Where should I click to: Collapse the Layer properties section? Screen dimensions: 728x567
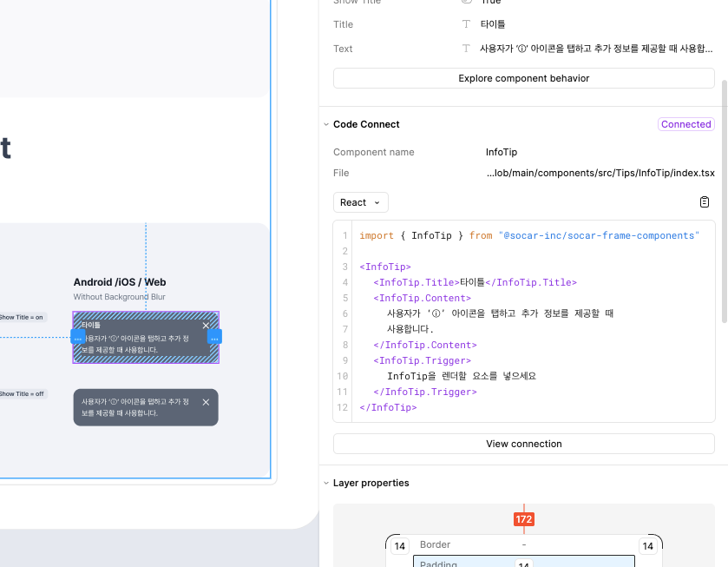(326, 484)
